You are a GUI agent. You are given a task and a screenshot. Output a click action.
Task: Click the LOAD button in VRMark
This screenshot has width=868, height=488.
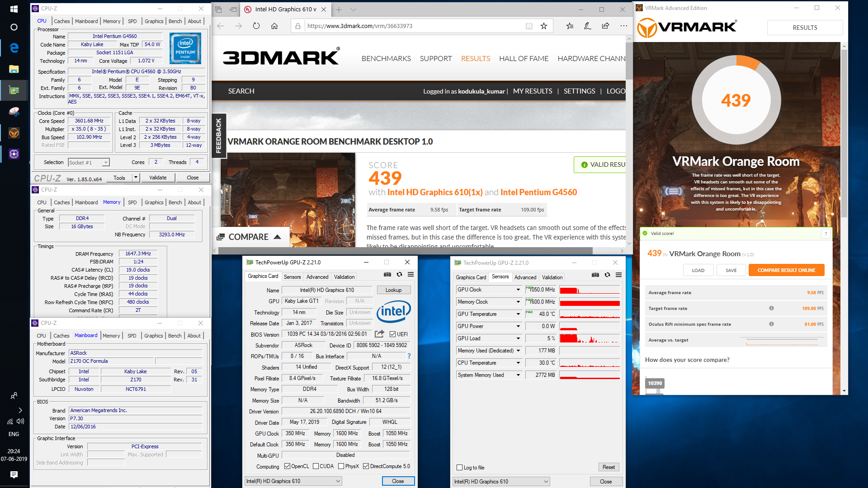[698, 270]
